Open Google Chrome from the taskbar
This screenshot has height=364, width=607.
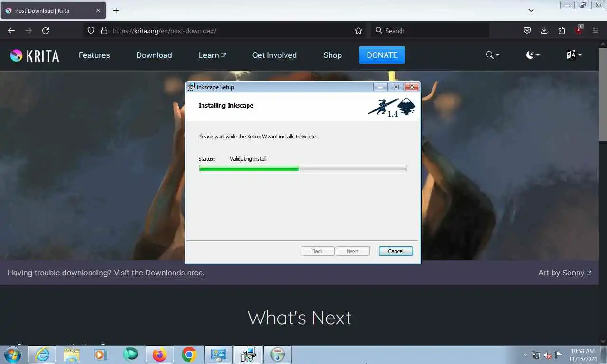click(189, 355)
